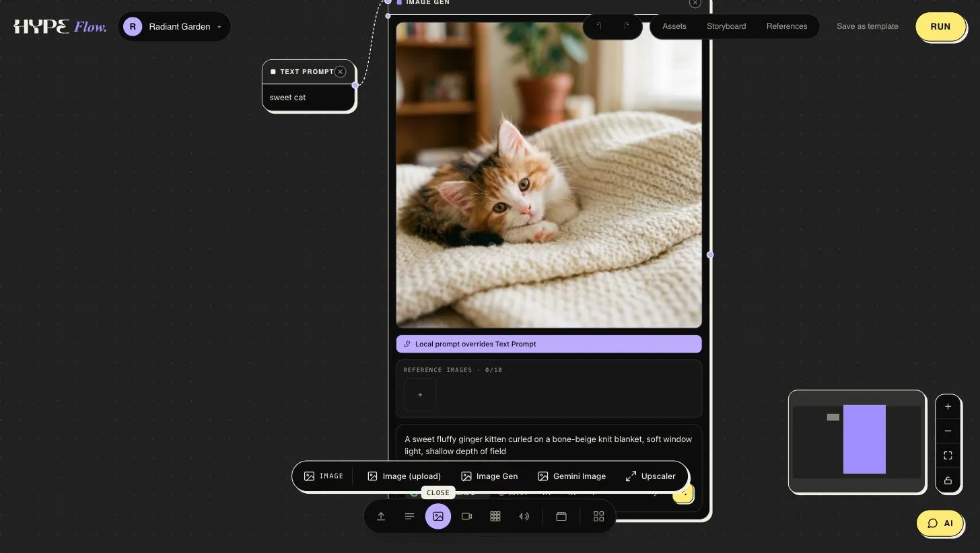Click the local prompt text about ginger kitten

[548, 445]
